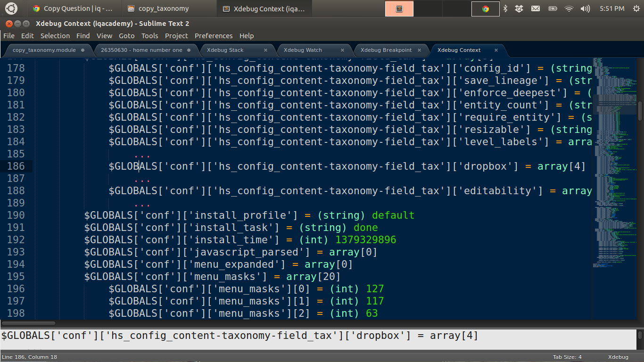Open the Dropbox tray indicator
This screenshot has width=644, height=362.
pos(519,8)
